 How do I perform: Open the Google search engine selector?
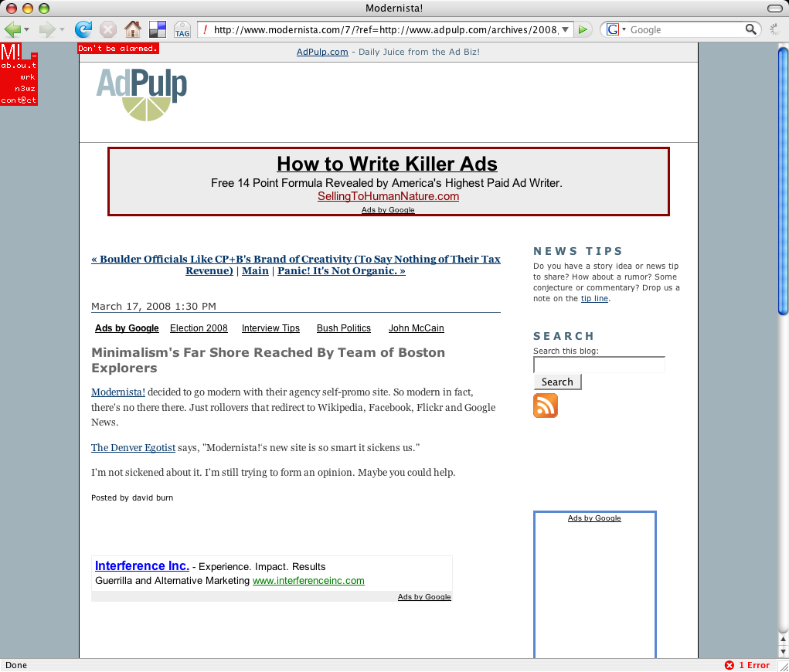coord(615,29)
